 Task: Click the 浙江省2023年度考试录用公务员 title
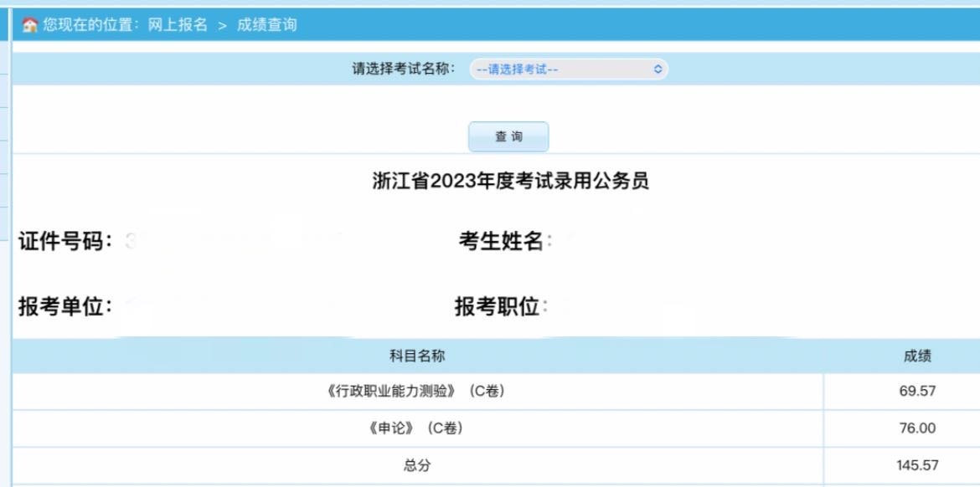pos(511,181)
